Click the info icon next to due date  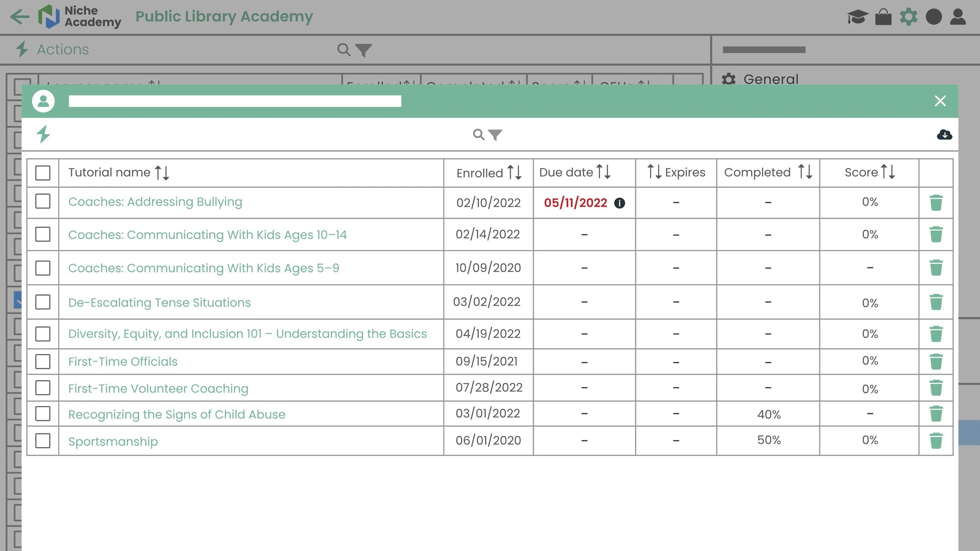coord(619,202)
